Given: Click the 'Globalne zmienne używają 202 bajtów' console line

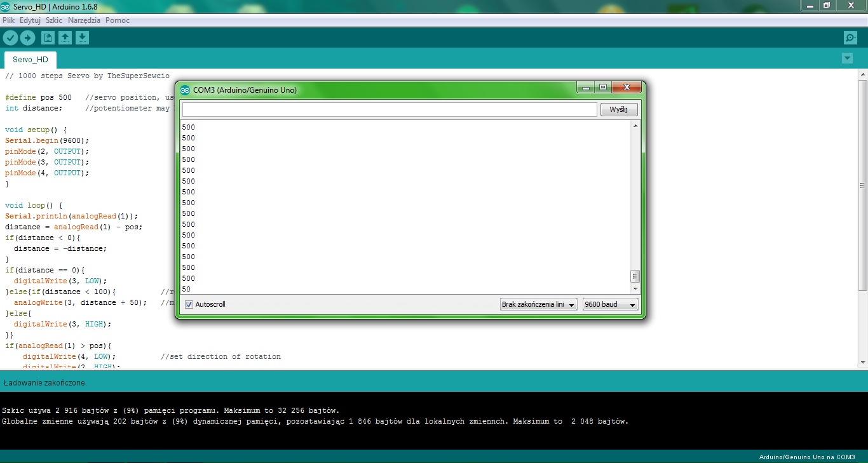Looking at the screenshot, I should (315, 421).
